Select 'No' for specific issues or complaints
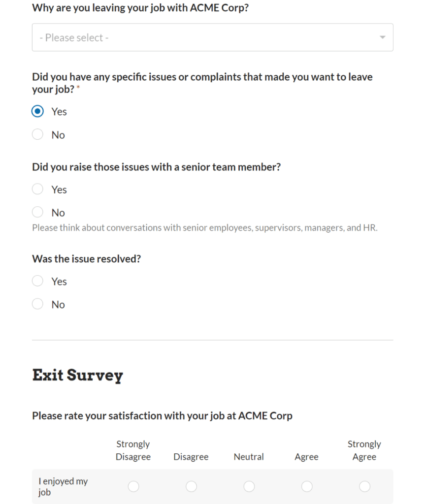Image resolution: width=425 pixels, height=504 pixels. coord(37,134)
